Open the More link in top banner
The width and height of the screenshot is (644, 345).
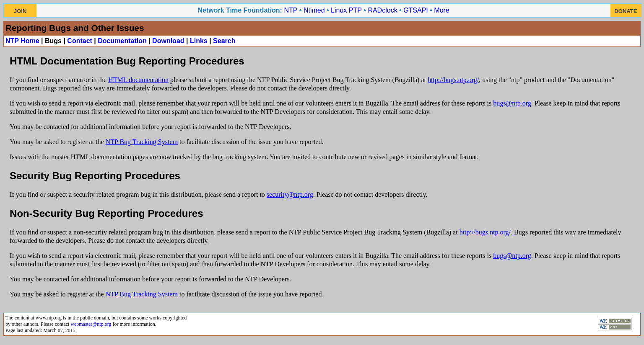[441, 10]
